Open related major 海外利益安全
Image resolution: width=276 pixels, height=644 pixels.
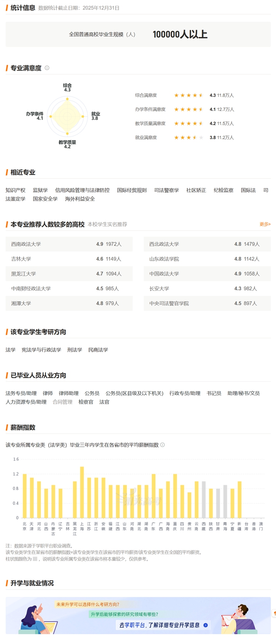[80, 199]
